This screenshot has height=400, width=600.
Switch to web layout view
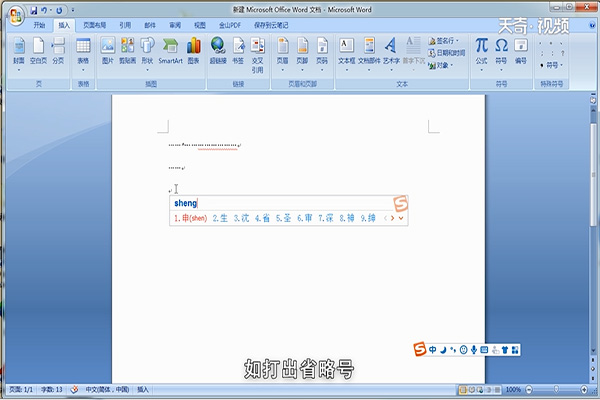tap(480, 390)
